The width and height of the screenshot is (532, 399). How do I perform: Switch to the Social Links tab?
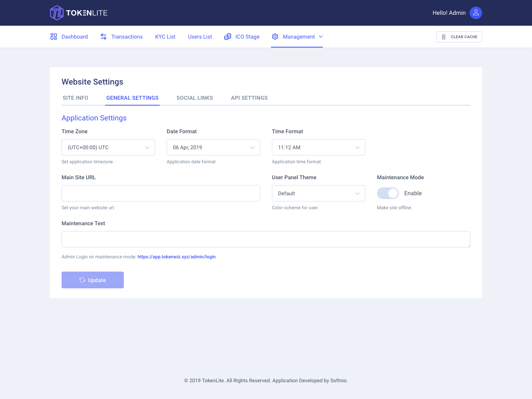[195, 98]
